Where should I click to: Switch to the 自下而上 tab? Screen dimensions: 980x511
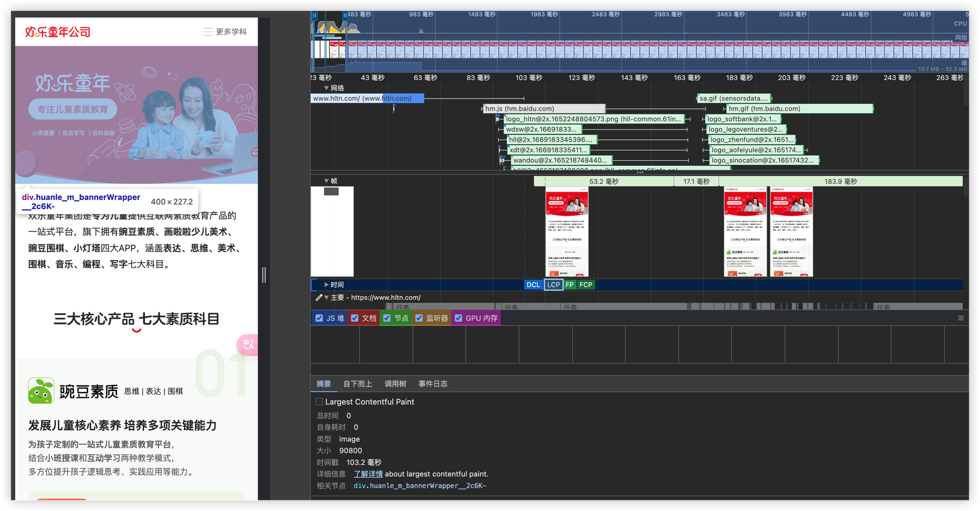[357, 384]
